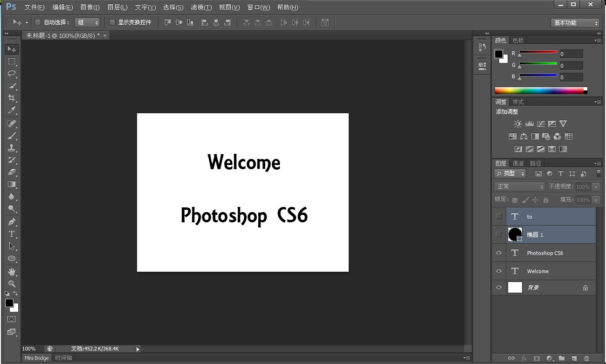Select the Zoom tool in toolbar
This screenshot has width=606, height=364.
[x=12, y=283]
